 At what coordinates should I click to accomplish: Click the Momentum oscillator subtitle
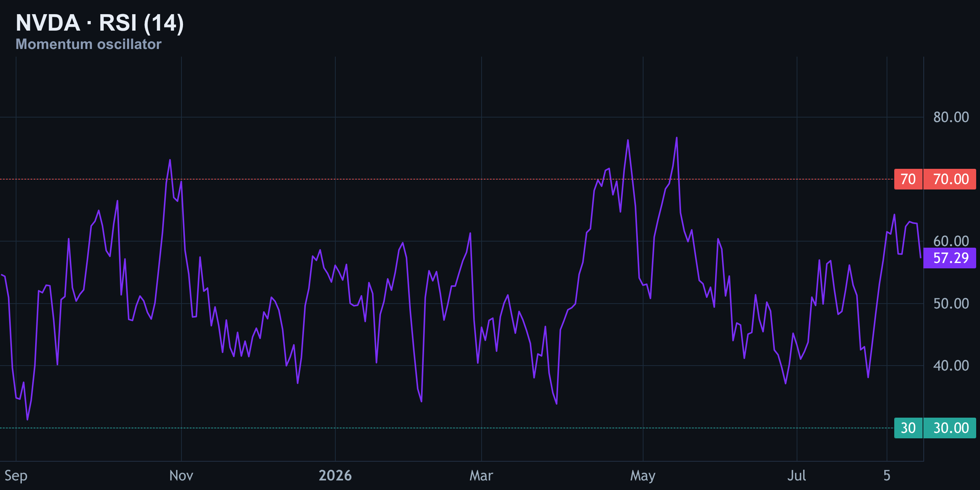88,44
